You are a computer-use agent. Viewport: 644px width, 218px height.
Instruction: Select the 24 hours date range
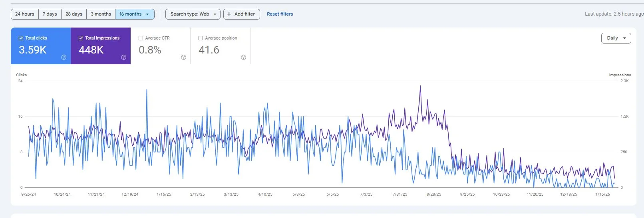coord(25,14)
